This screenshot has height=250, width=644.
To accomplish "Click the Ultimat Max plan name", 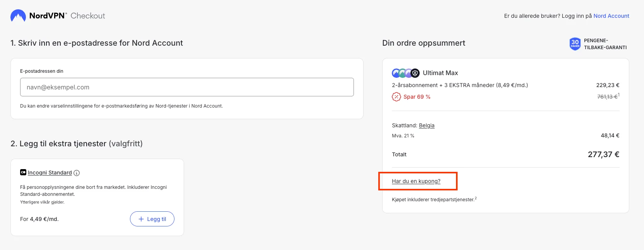I will (x=440, y=73).
